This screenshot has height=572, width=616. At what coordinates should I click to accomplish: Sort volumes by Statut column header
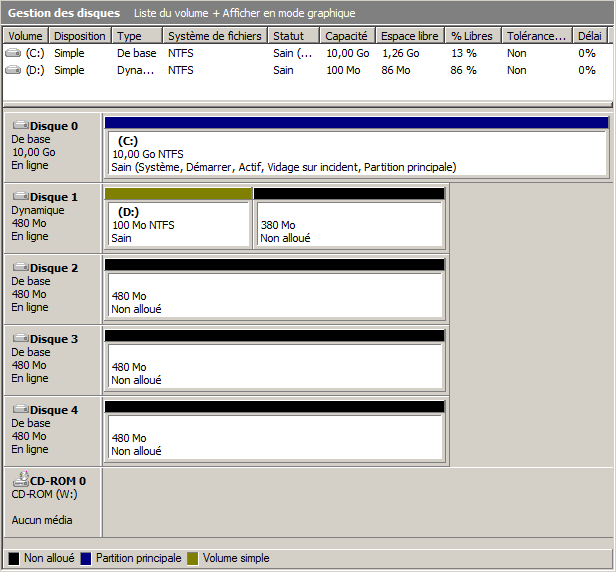point(293,36)
